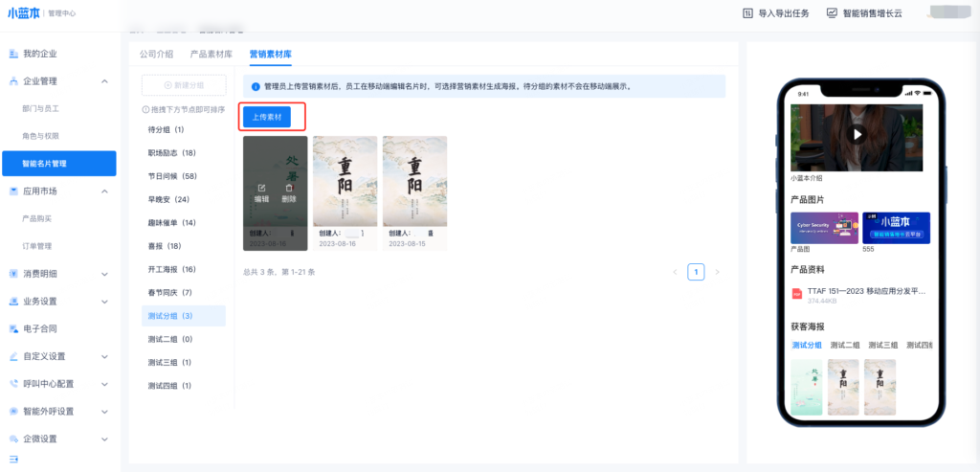Click the 小蓝本 logo
Viewport: 980px width, 472px height.
pyautogui.click(x=23, y=13)
